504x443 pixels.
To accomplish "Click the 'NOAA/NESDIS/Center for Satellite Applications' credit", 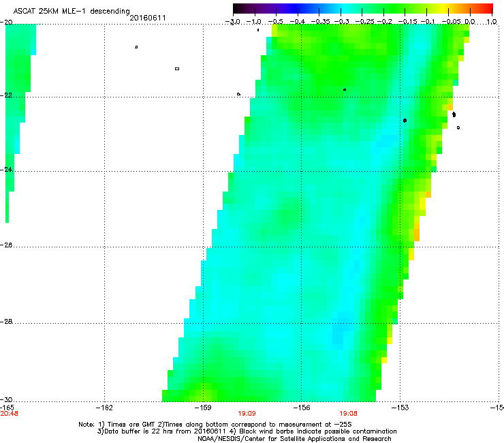I will 272,439.
